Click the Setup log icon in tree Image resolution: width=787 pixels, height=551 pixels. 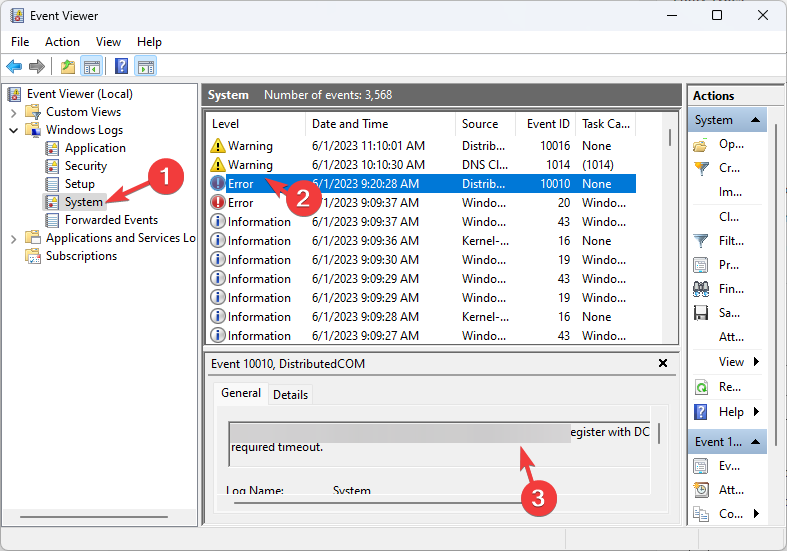tap(52, 184)
